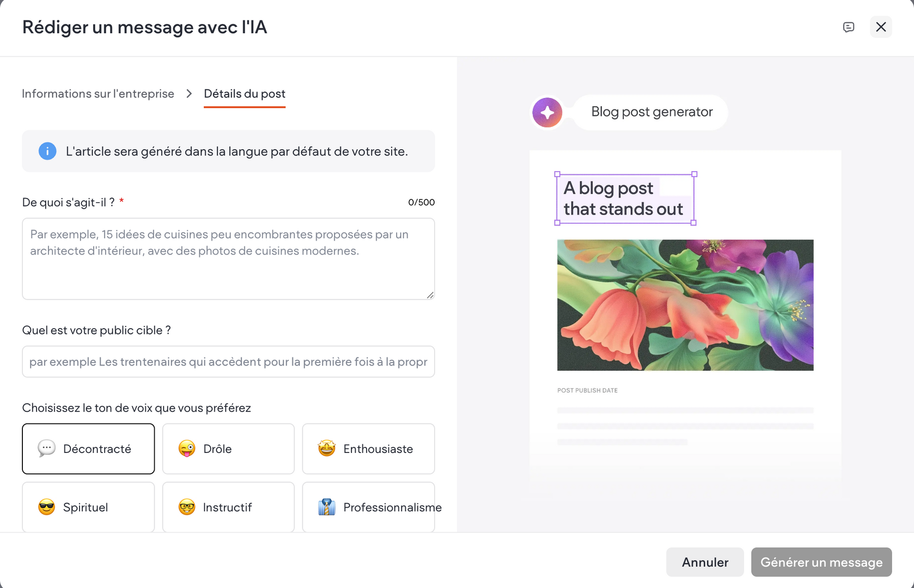Click the Annuler button
914x588 pixels.
click(705, 562)
